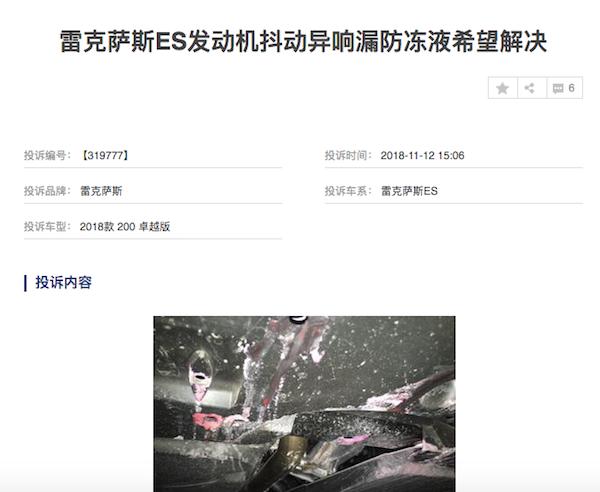This screenshot has width=600, height=492.
Task: View the 6 comments icon
Action: 564,88
